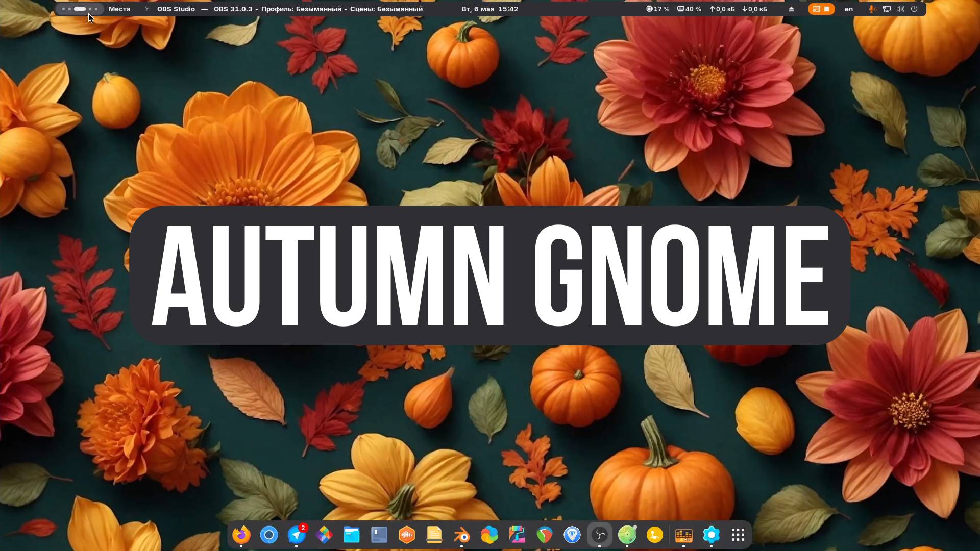The image size is (980, 551).
Task: Open Telegram with 2 unread messages
Action: click(x=297, y=535)
